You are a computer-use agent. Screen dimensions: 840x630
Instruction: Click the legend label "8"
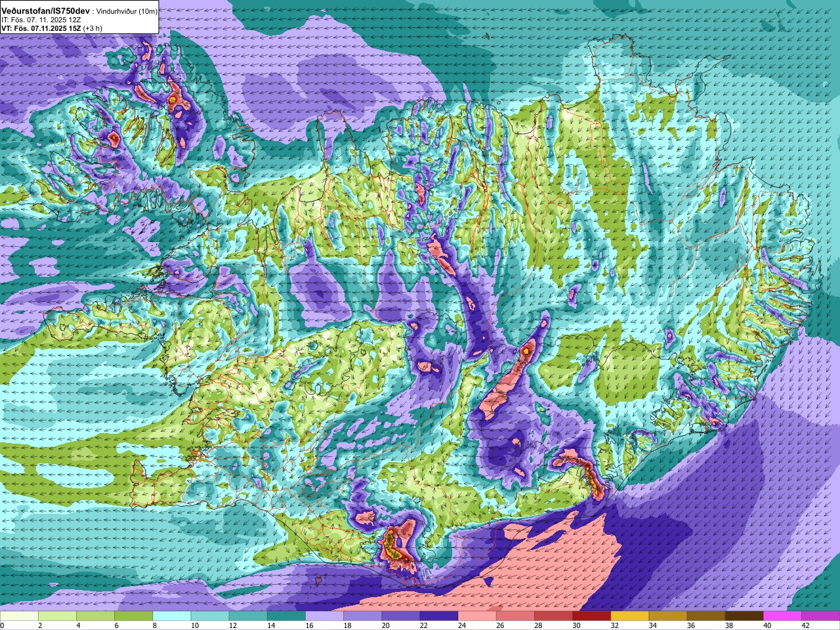[154, 625]
